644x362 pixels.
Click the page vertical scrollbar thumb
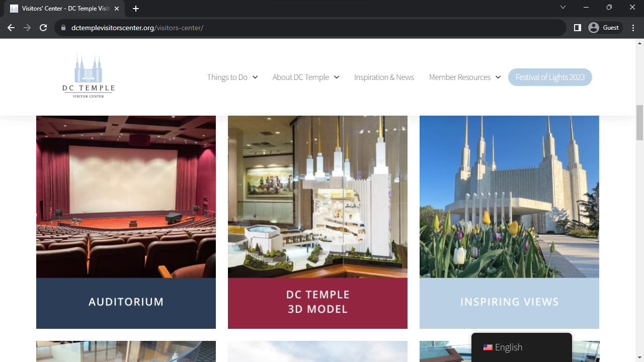tap(639, 123)
